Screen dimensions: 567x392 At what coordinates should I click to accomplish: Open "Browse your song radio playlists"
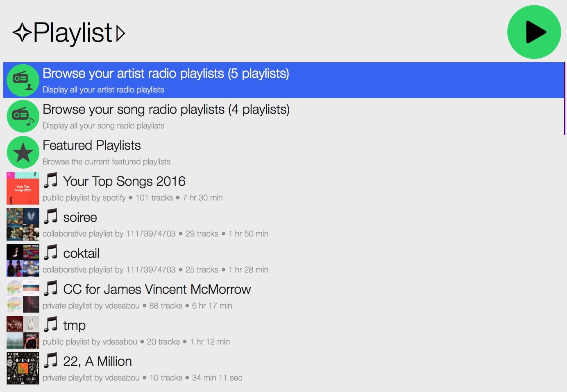[x=166, y=110]
